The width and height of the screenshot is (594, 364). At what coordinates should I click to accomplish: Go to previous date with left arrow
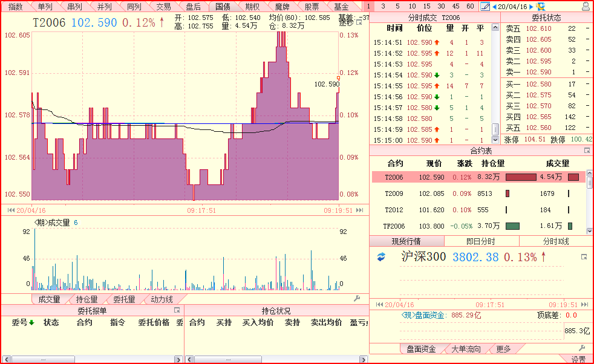(494, 7)
